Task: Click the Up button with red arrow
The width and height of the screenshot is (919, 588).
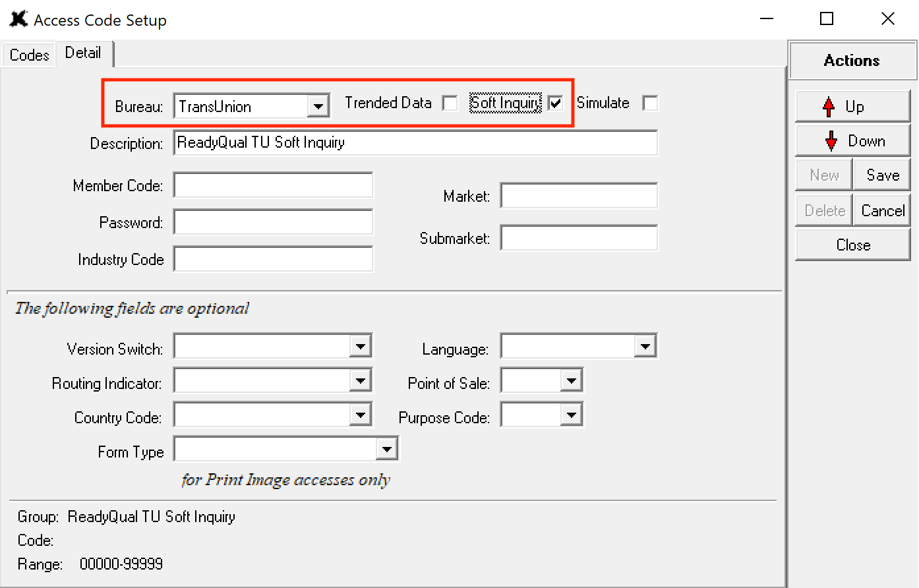Action: pyautogui.click(x=852, y=106)
